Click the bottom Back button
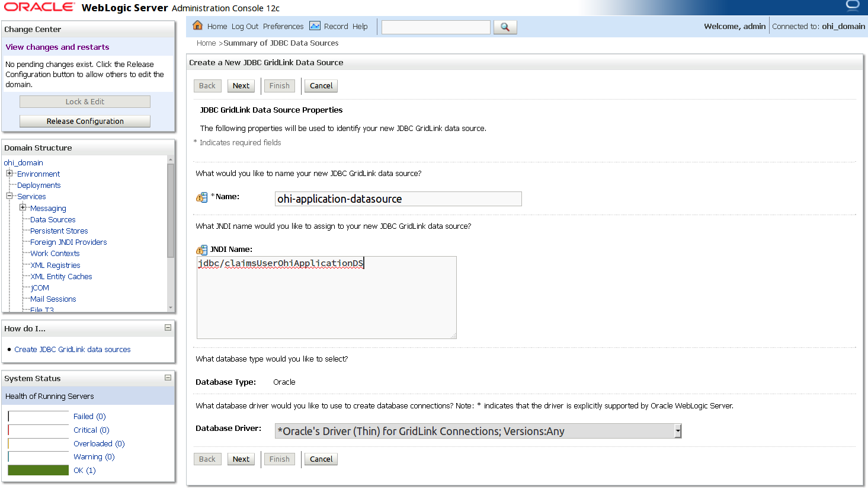 207,459
